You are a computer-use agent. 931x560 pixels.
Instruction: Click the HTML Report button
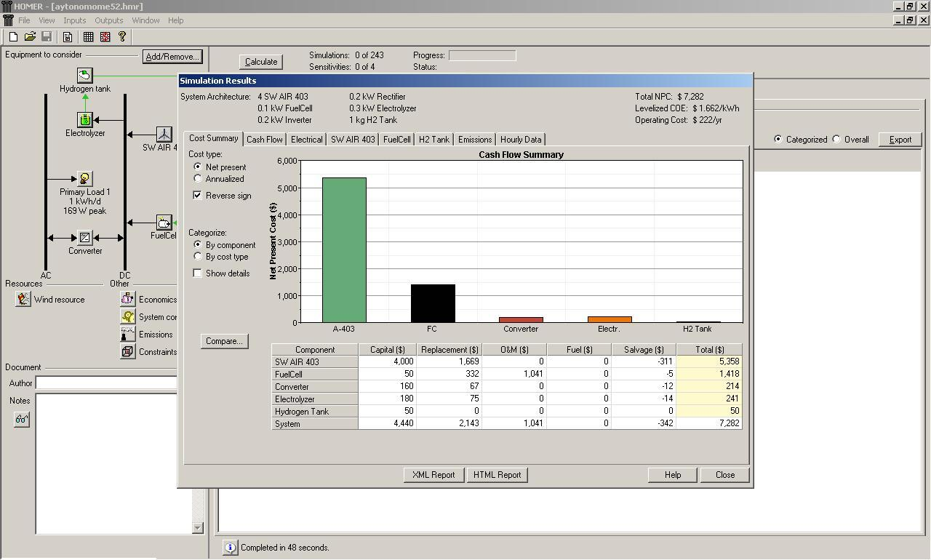click(497, 475)
